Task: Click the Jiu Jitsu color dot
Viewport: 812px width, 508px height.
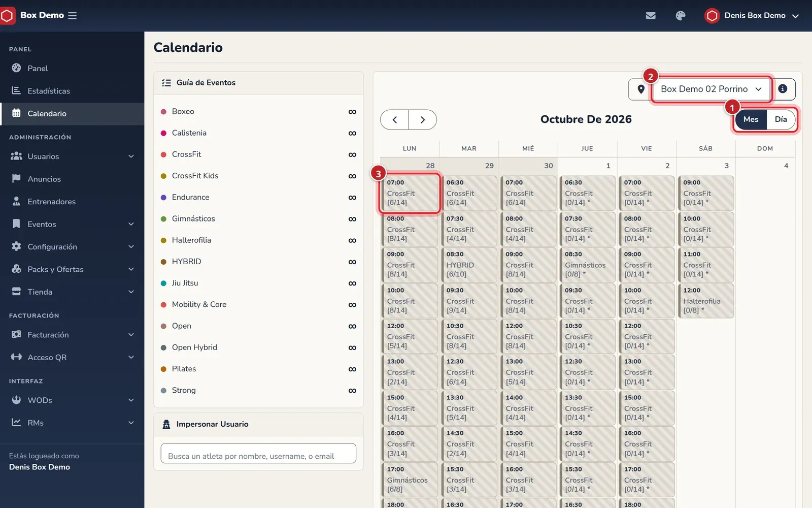Action: click(x=163, y=283)
